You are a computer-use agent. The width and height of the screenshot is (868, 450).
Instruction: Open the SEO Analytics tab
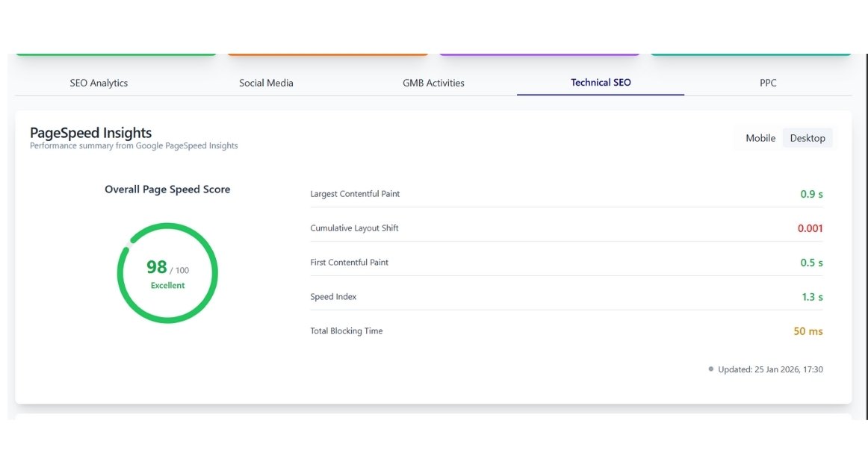pos(99,83)
